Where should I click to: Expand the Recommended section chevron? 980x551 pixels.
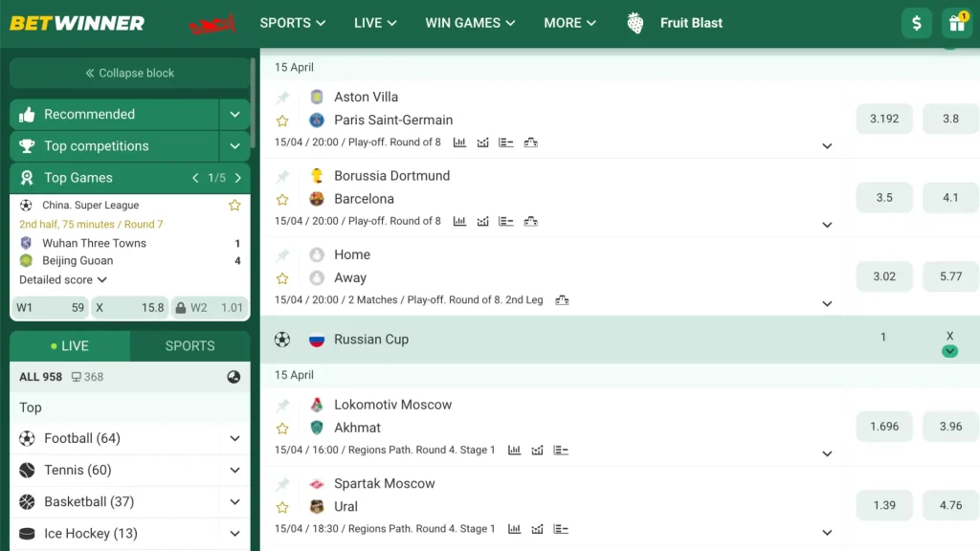234,115
